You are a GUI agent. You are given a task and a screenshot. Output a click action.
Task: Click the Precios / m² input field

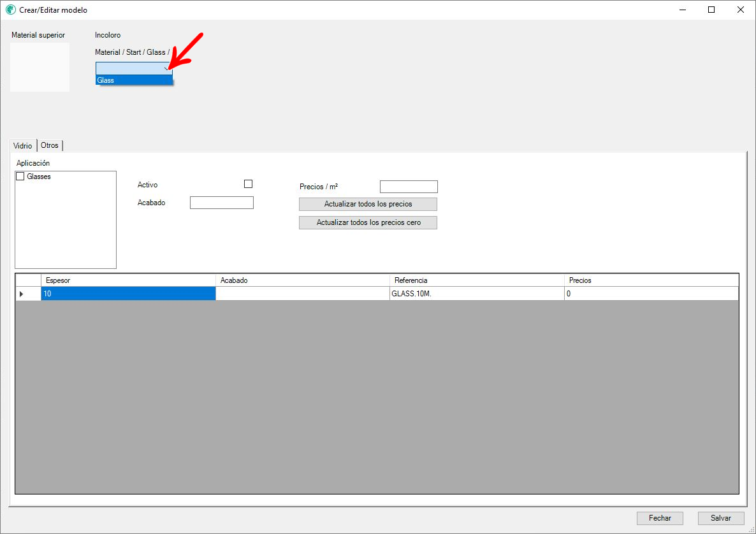tap(409, 187)
